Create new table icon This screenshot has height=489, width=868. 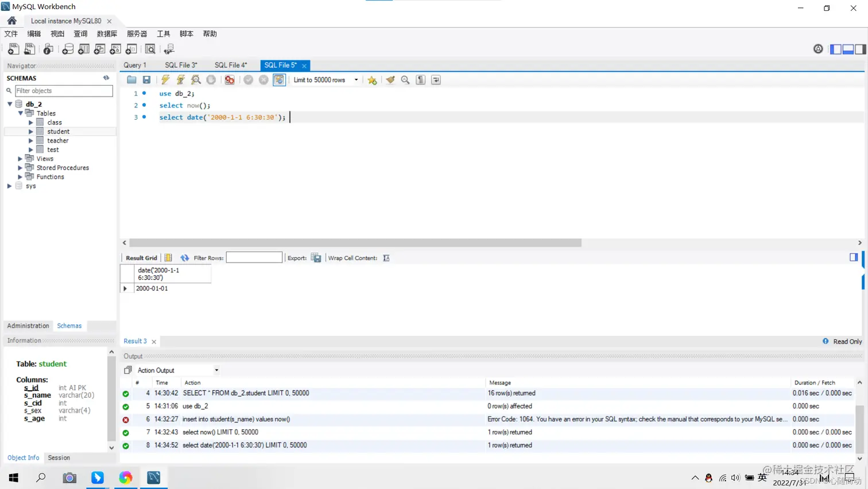pyautogui.click(x=84, y=49)
